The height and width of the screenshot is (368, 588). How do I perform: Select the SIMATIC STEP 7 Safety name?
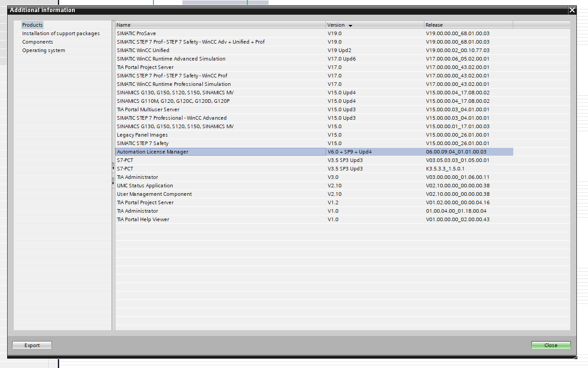142,143
